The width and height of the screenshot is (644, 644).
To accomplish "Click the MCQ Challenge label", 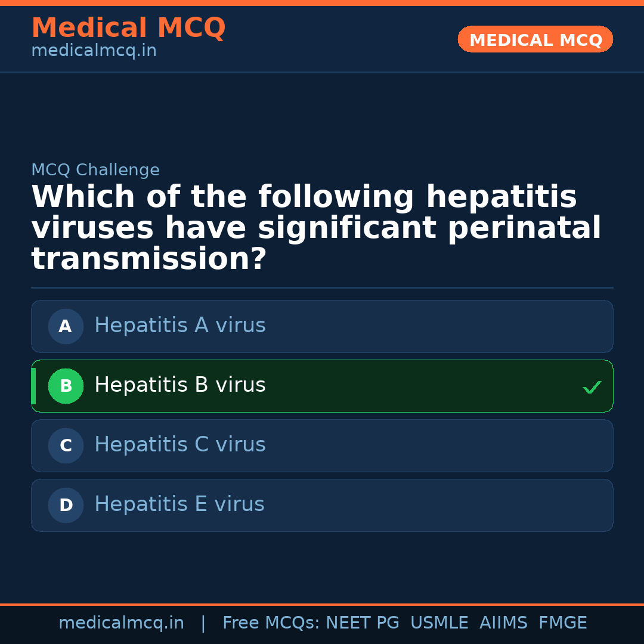I will pos(95,170).
